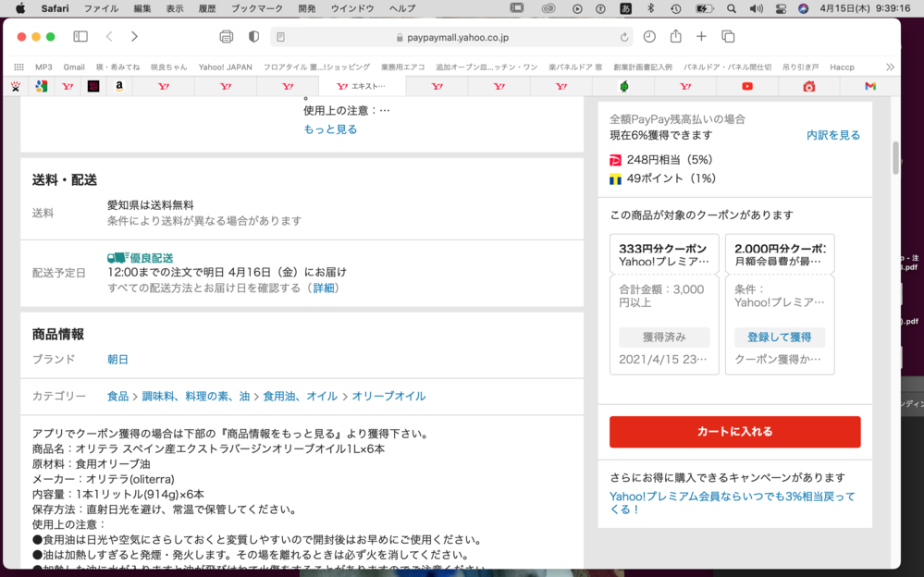Reload the page in the address bar
Screen dimensions: 924x577
(x=624, y=37)
